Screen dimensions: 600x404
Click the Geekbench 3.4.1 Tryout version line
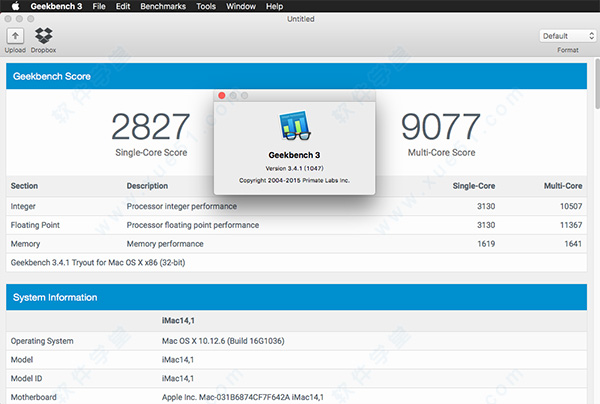coord(98,262)
